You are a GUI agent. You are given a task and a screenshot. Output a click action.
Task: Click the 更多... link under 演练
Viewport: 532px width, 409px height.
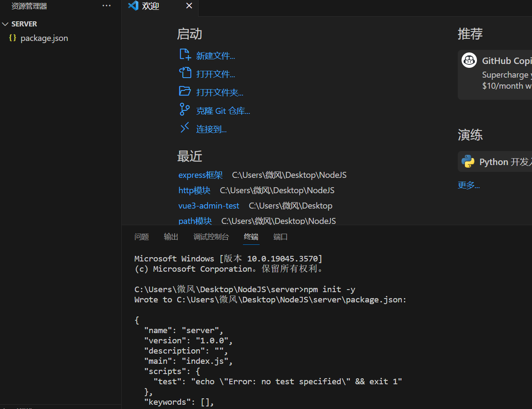click(469, 185)
